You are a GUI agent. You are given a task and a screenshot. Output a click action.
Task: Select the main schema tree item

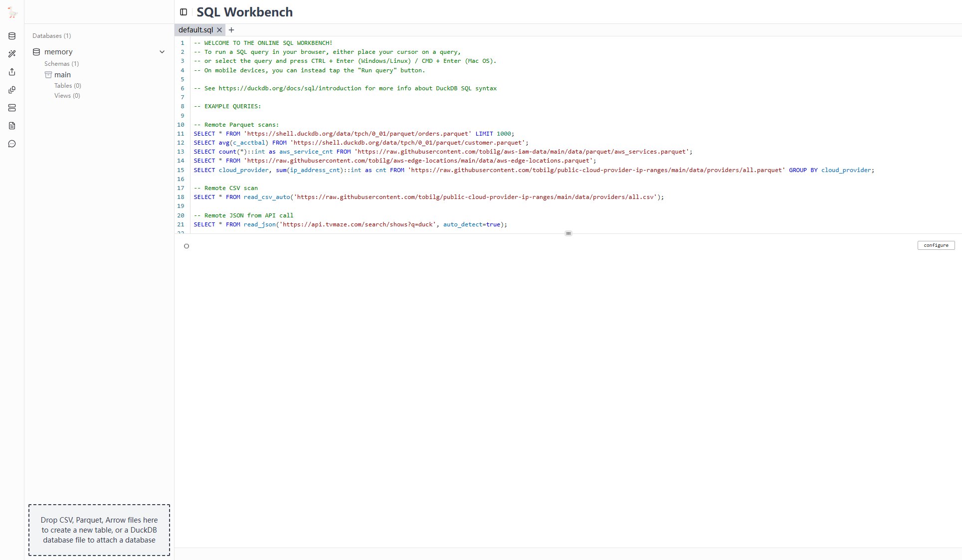(62, 75)
